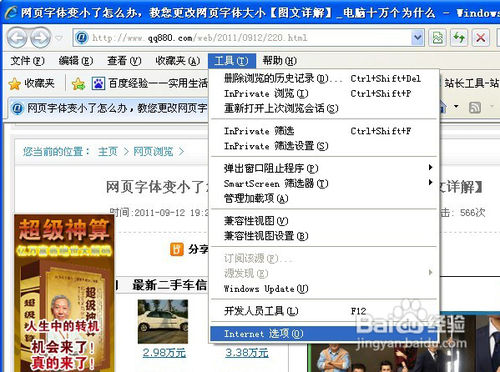Click the page favicon in address bar
Viewport: 500px width, 372px height.
(81, 38)
